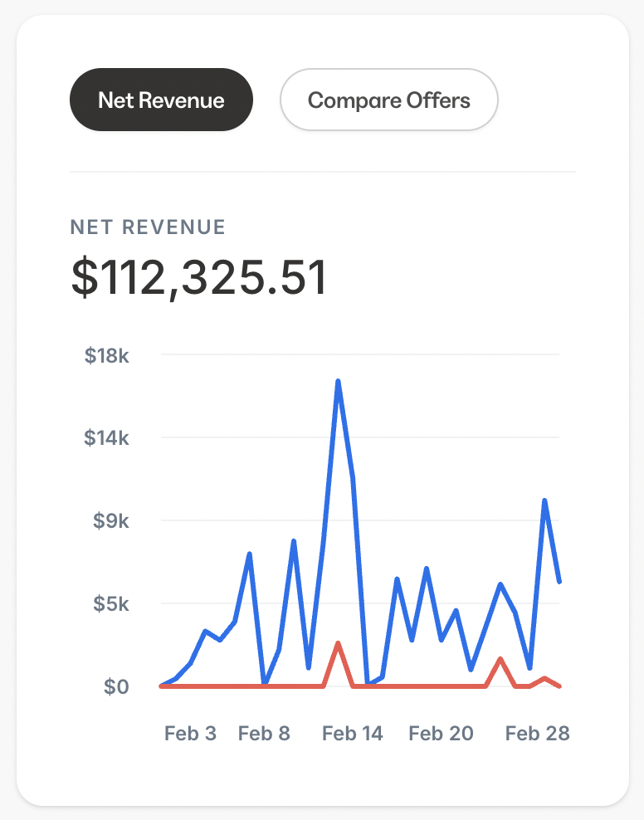This screenshot has width=644, height=820.
Task: Select the Feb 8 date label
Action: [264, 734]
